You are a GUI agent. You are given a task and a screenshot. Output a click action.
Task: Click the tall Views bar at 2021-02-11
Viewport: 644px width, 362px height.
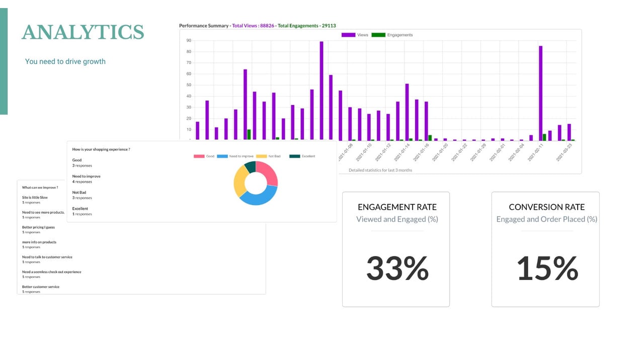point(540,93)
